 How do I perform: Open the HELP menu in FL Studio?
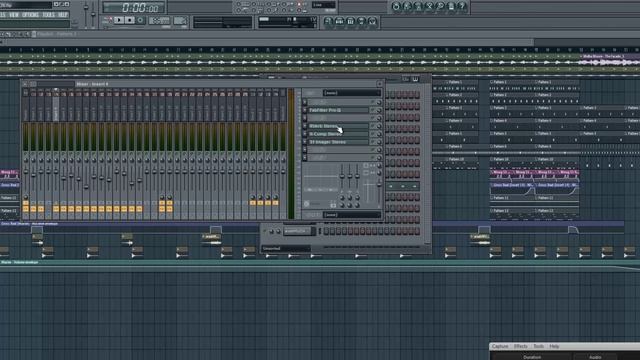click(62, 15)
